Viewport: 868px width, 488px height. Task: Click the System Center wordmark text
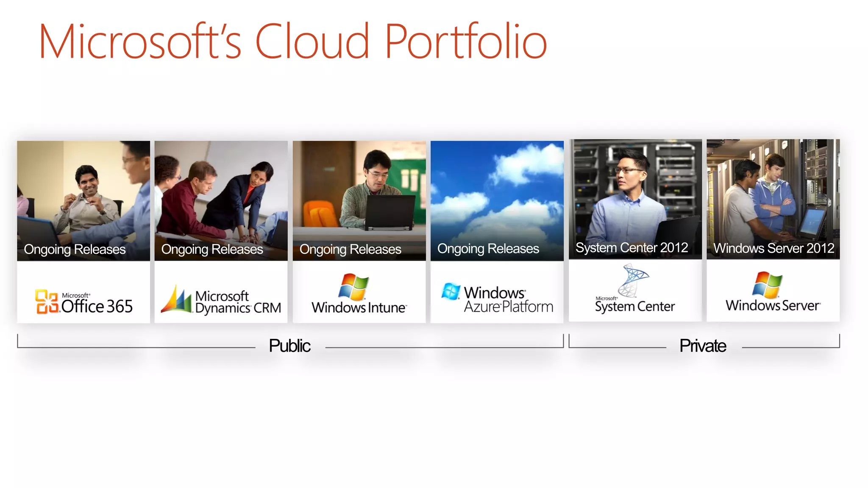[634, 305]
